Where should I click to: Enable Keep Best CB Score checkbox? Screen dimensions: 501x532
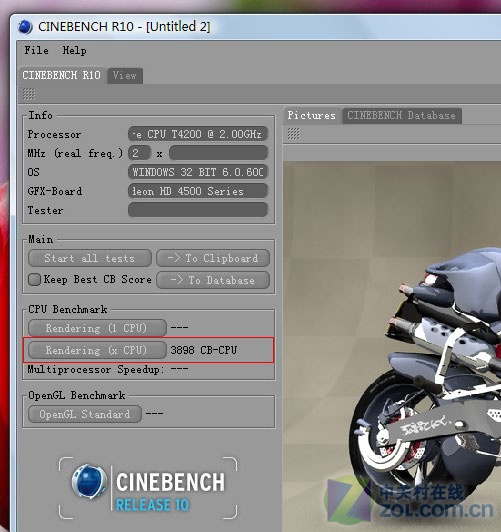[34, 280]
